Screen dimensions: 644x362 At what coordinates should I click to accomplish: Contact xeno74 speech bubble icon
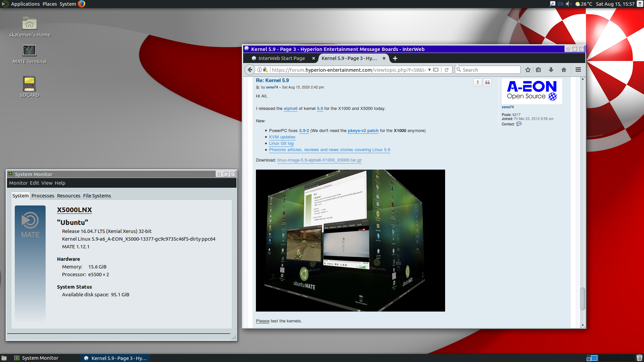coord(519,124)
